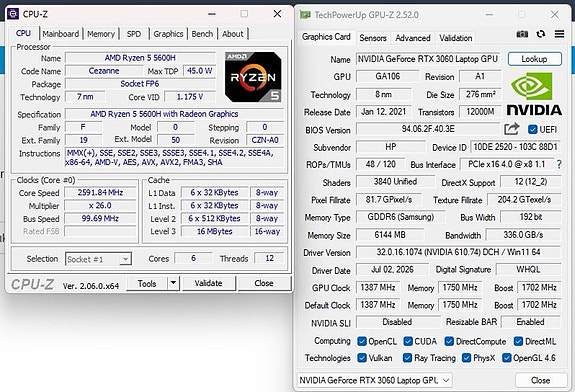The height and width of the screenshot is (392, 575).
Task: Click the Close button in GPU-Z
Action: 540,380
